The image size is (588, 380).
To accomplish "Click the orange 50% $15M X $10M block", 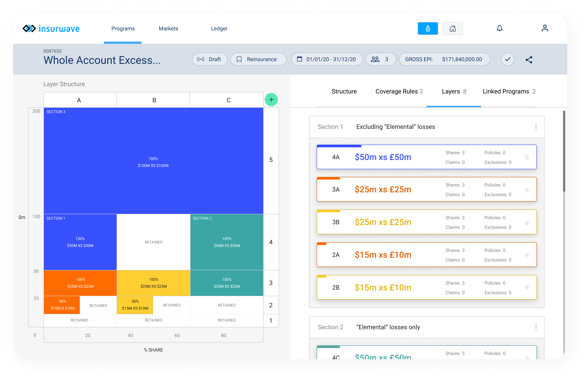I will pos(62,305).
